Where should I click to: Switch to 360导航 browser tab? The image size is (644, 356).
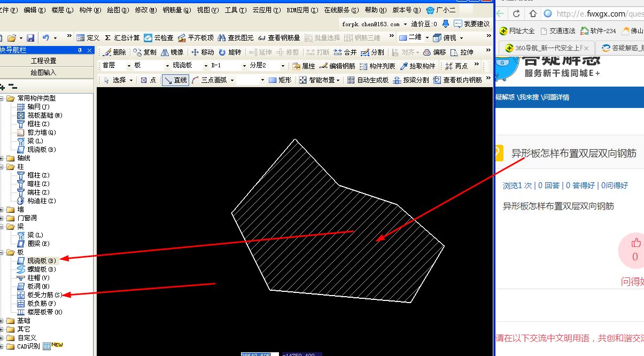tap(545, 48)
